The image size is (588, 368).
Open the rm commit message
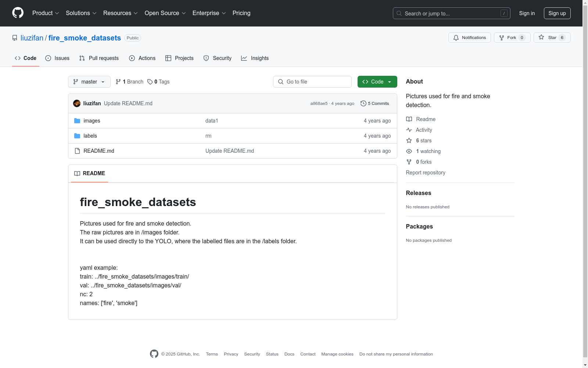point(208,136)
